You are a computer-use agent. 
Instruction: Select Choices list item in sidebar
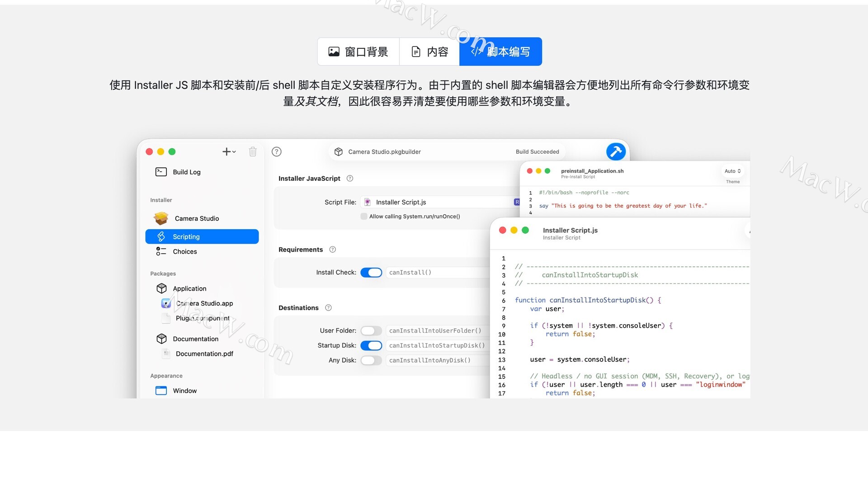tap(184, 252)
